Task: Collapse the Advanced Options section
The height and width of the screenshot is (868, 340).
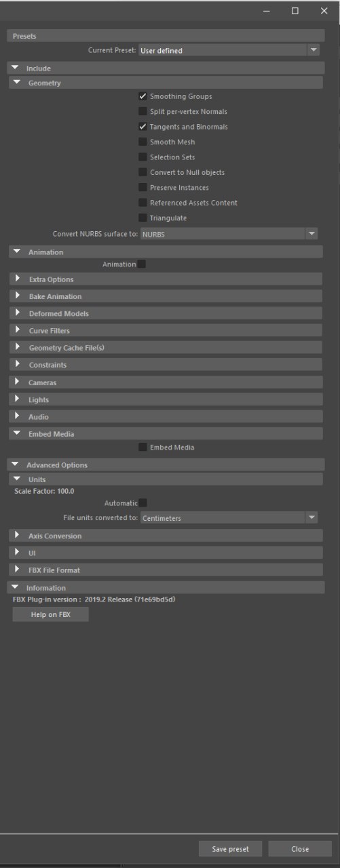Action: point(166,465)
